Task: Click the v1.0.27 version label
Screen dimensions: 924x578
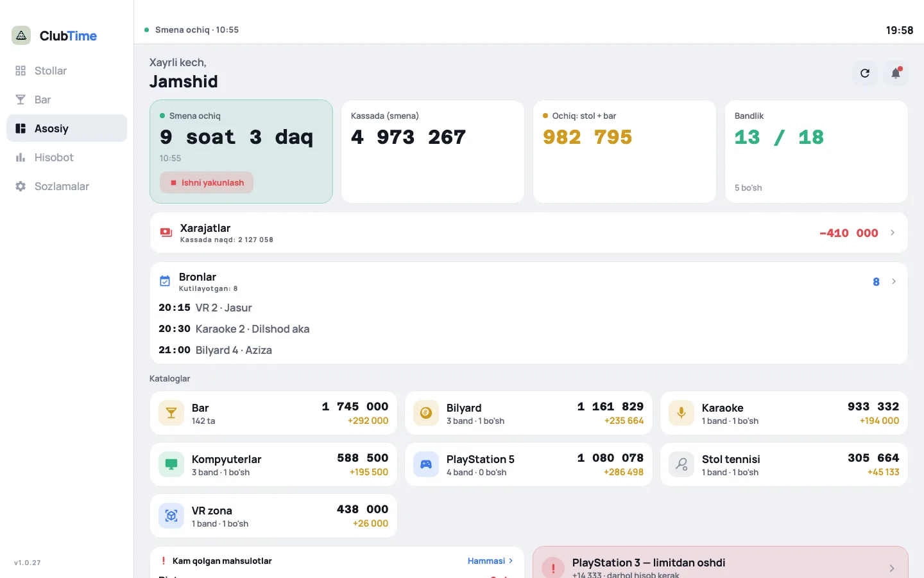Action: click(x=28, y=563)
